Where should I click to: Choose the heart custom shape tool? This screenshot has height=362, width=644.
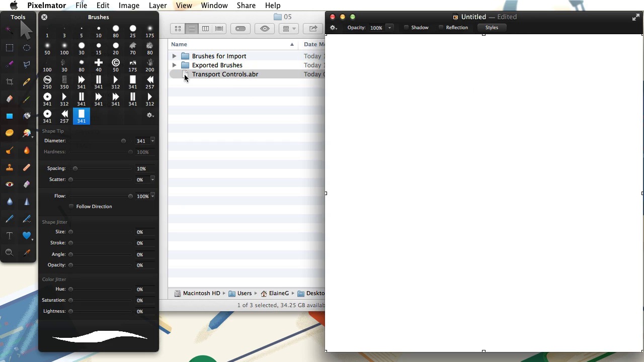27,235
